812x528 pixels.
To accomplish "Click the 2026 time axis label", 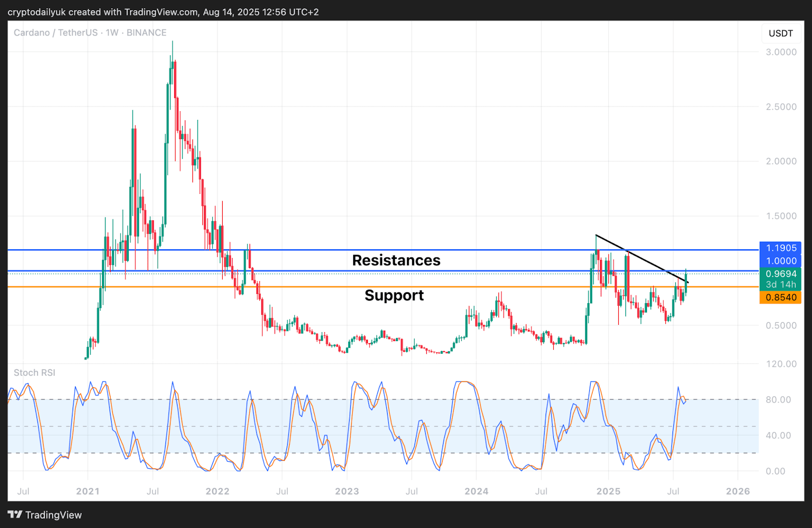I will [x=738, y=491].
